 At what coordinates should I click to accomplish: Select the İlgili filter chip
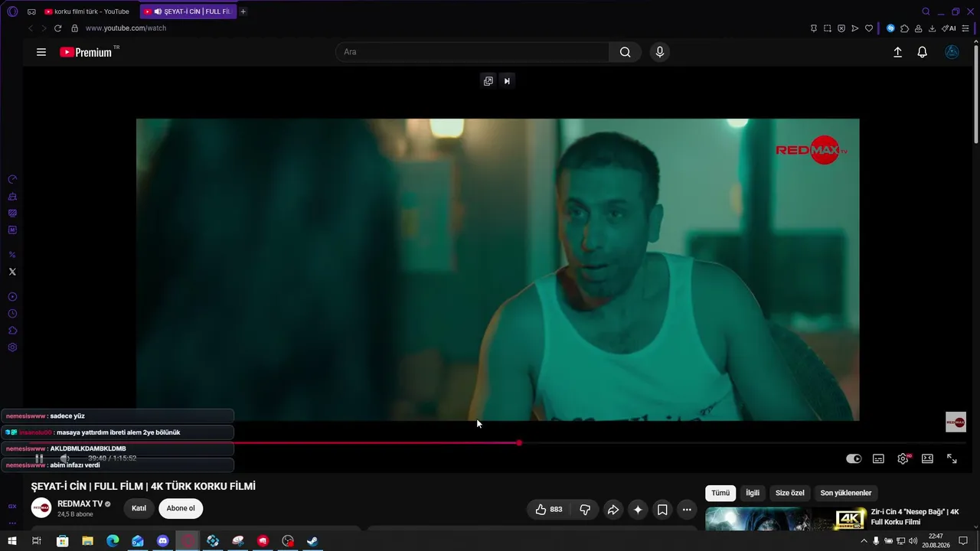(x=753, y=493)
